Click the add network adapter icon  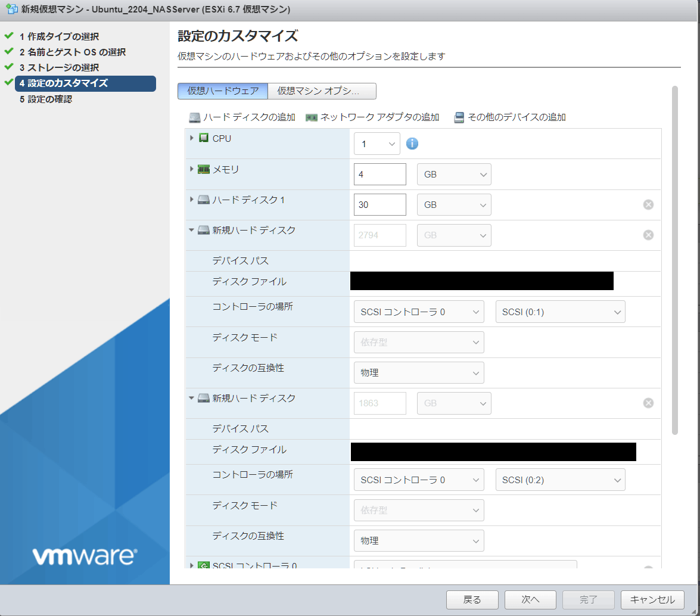(x=311, y=117)
